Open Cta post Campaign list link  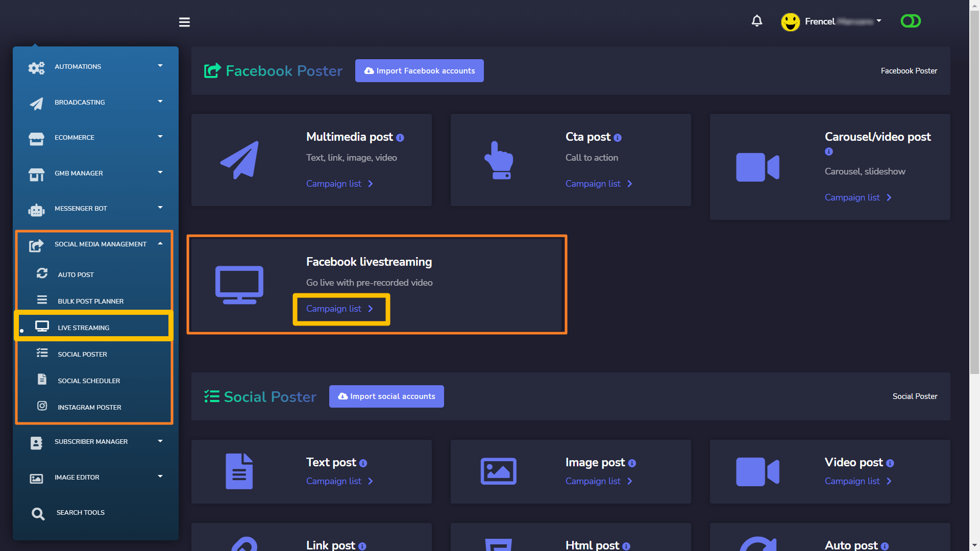[599, 184]
